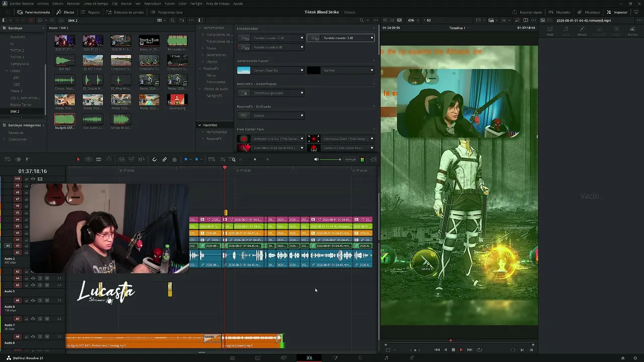This screenshot has width=644, height=362.
Task: Expand Títulos in the effects tree
Action: (203, 48)
